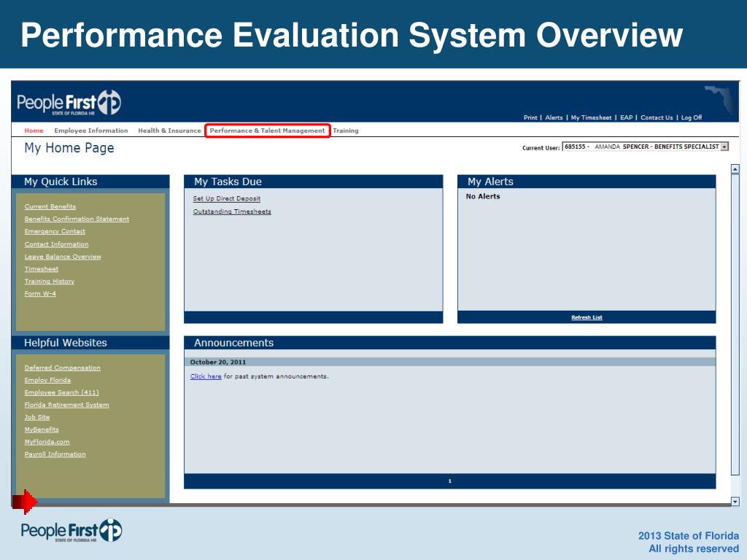Click the EAP header link
747x560 pixels.
626,117
